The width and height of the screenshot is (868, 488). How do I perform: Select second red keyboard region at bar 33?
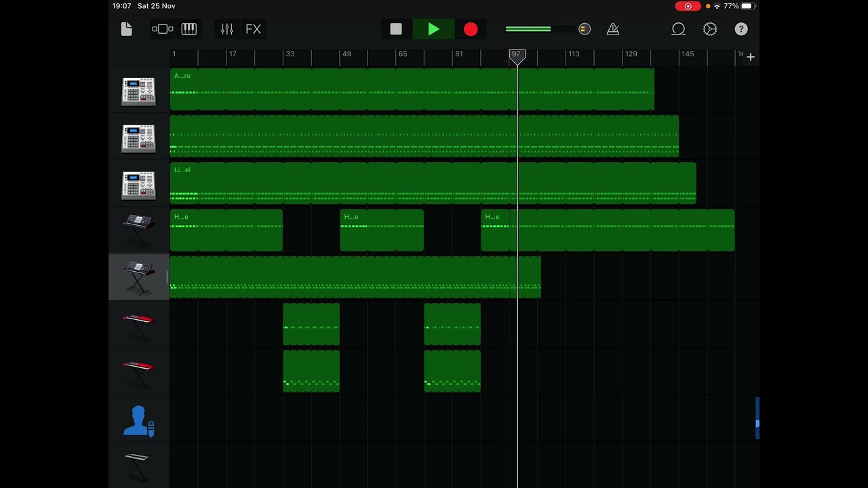tap(311, 371)
